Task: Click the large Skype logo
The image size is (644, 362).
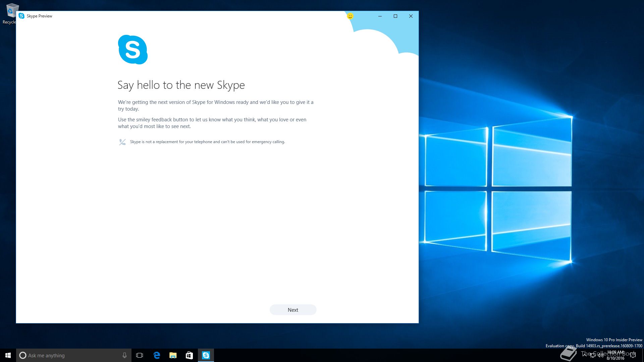Action: pyautogui.click(x=133, y=49)
